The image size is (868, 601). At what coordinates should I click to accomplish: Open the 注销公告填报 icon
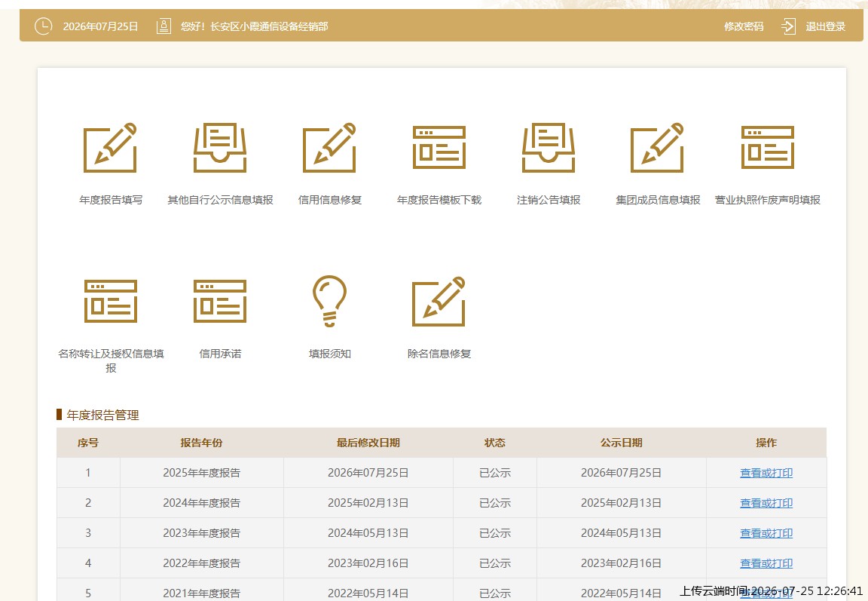click(549, 147)
